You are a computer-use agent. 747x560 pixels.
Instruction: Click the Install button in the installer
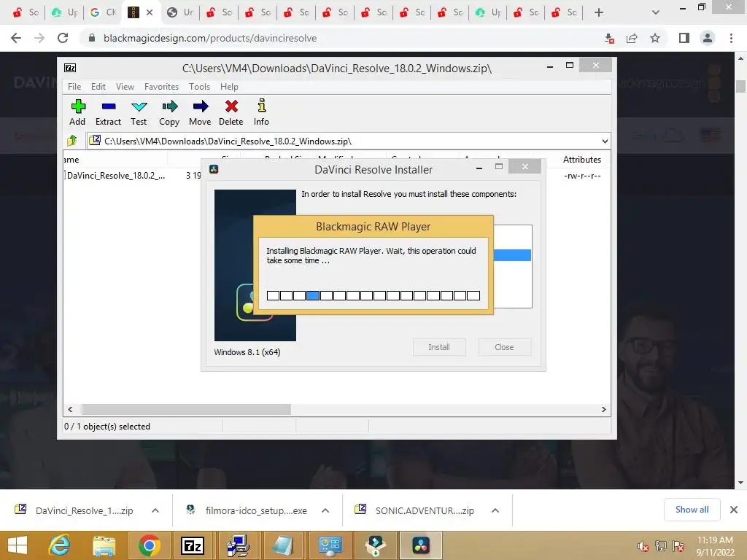(x=438, y=347)
